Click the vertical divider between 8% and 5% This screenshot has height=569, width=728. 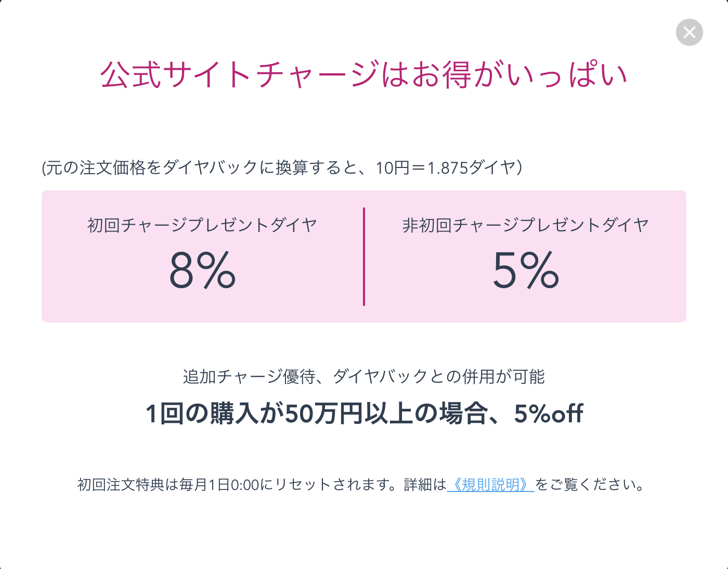[x=364, y=256]
